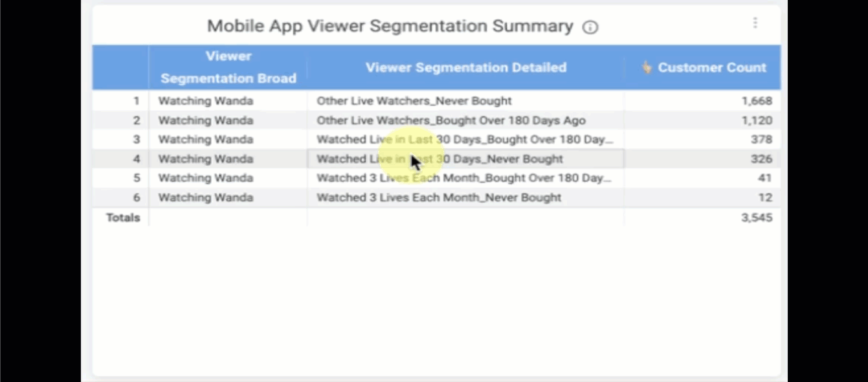The image size is (868, 382).
Task: Click Watching Wanda in row 1
Action: [x=205, y=101]
